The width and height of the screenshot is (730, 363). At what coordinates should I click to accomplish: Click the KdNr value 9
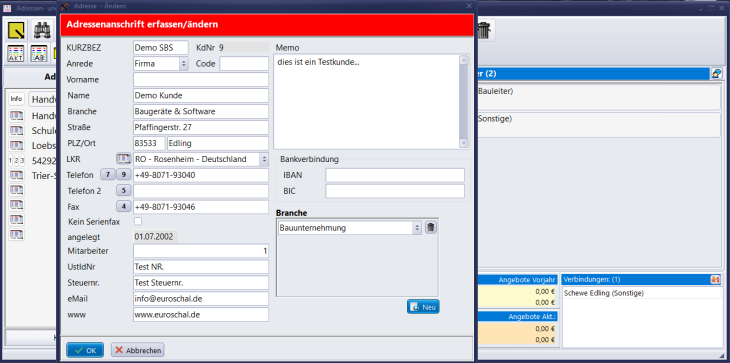pos(244,47)
